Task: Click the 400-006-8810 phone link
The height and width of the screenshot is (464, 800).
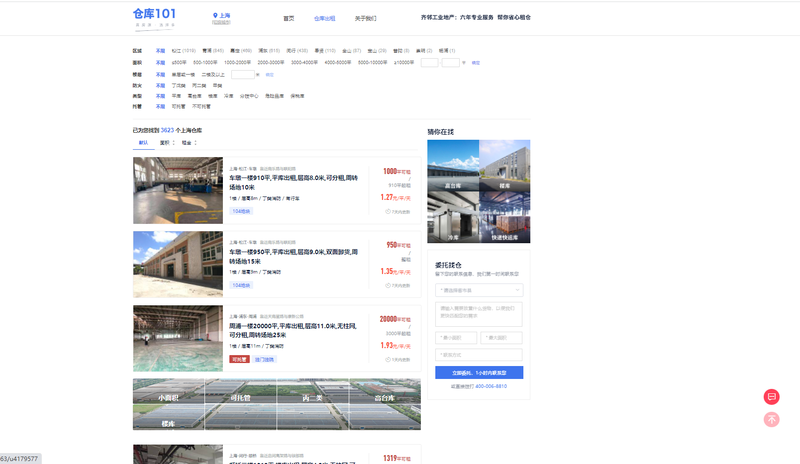Action: tap(491, 386)
